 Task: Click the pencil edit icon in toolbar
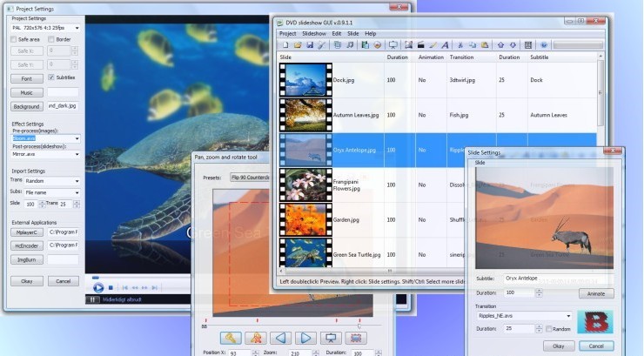tap(433, 45)
